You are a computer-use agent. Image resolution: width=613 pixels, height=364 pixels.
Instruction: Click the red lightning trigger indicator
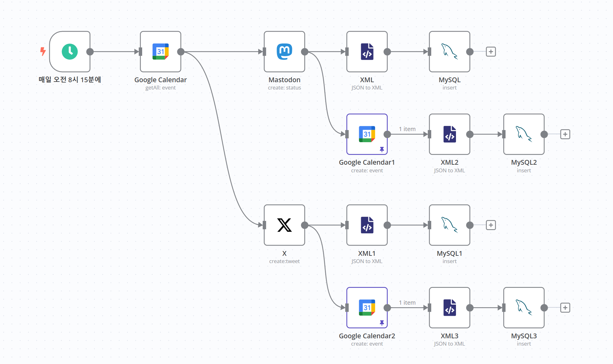pos(43,51)
